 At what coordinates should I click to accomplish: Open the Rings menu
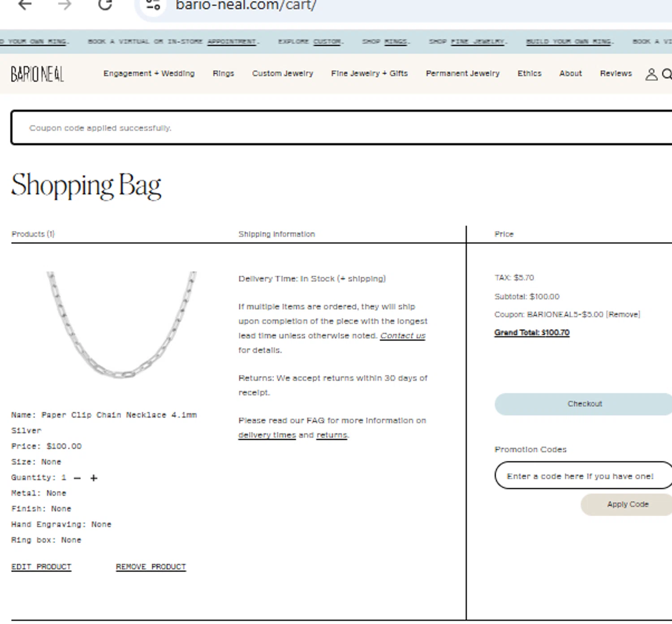[223, 73]
